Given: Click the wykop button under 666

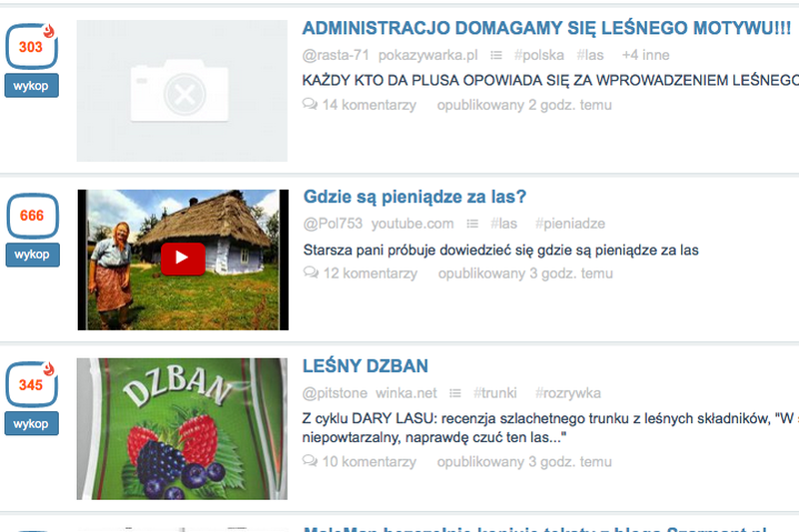Looking at the screenshot, I should [33, 255].
